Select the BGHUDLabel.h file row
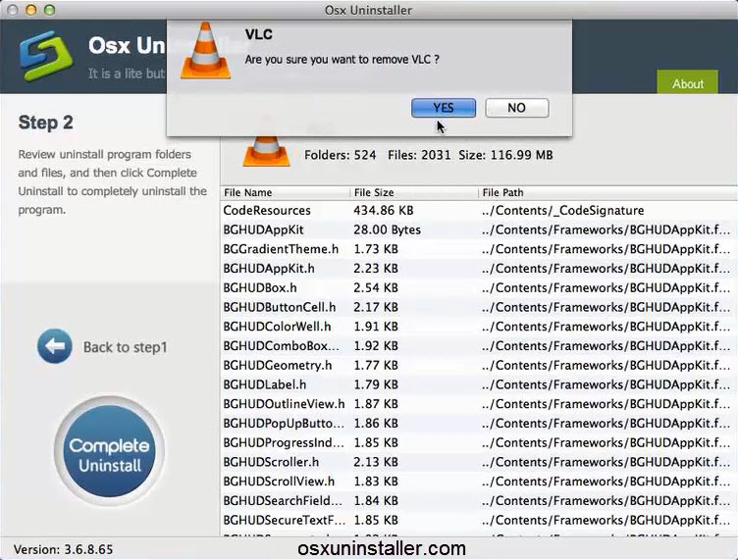This screenshot has height=560, width=738. (479, 384)
